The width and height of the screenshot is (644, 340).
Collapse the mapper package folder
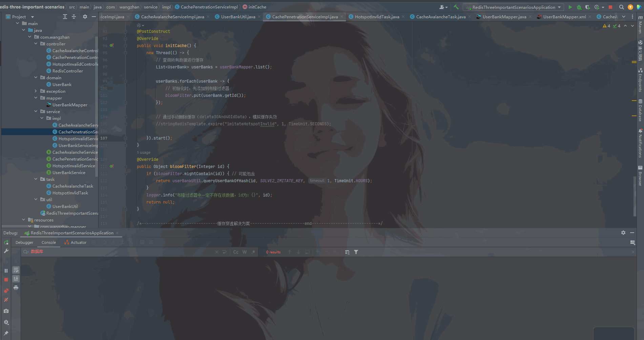click(x=36, y=98)
